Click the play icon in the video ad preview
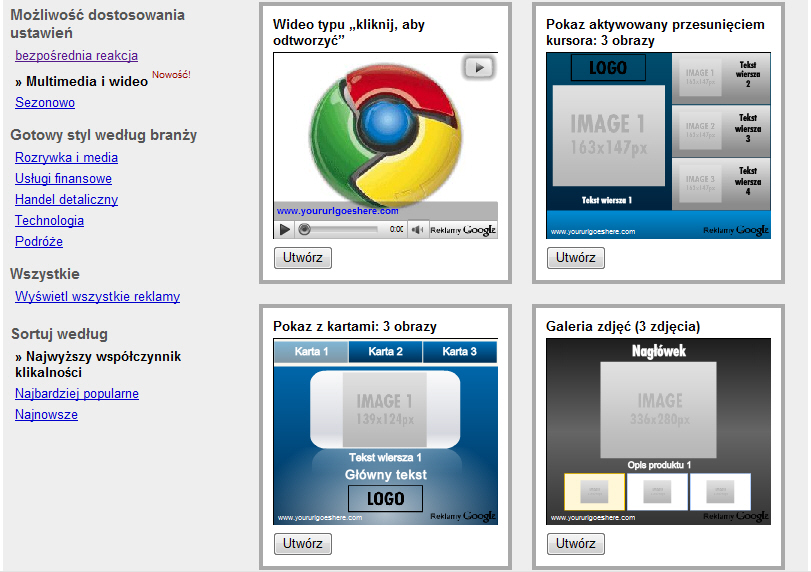811x572 pixels. pos(284,229)
